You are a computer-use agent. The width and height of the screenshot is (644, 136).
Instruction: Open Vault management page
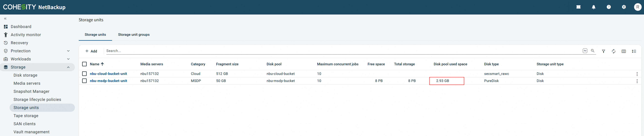31,132
